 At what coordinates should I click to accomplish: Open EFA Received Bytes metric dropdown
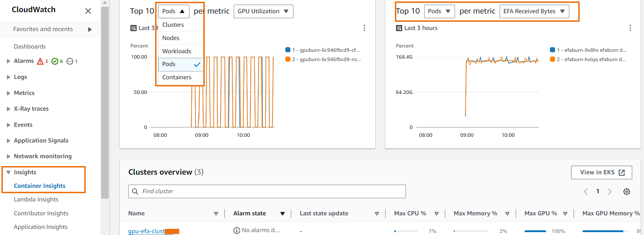click(534, 11)
